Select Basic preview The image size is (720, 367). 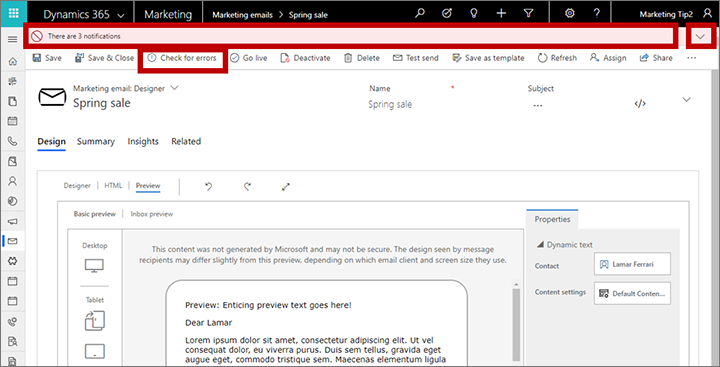pos(95,214)
